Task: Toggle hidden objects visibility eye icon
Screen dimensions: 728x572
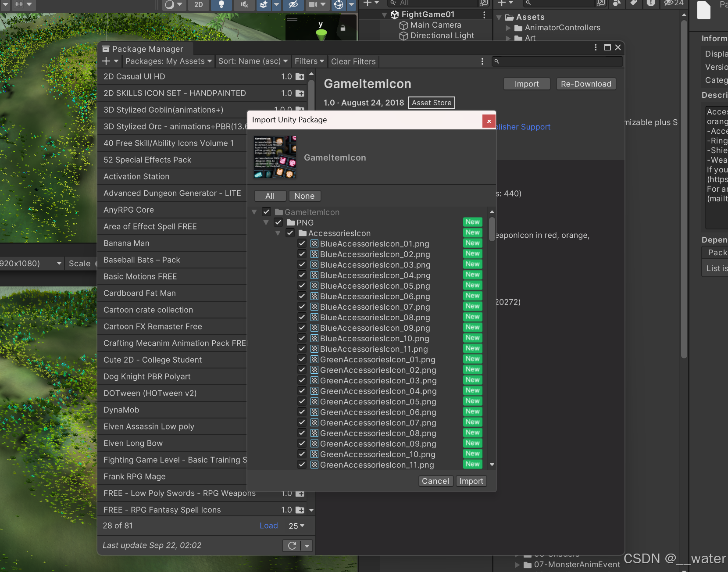Action: (x=293, y=4)
